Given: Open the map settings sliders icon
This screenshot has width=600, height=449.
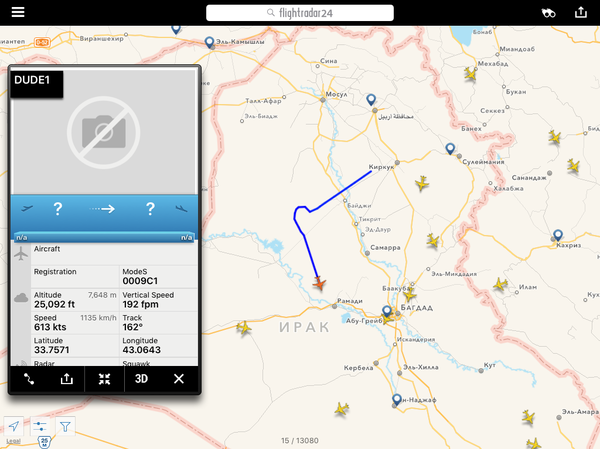Looking at the screenshot, I should coord(39,426).
